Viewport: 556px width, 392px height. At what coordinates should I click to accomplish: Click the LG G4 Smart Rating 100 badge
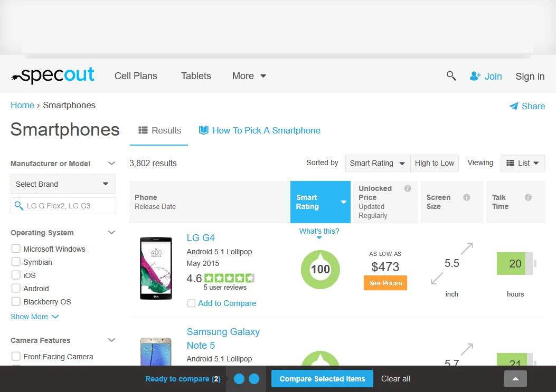pyautogui.click(x=320, y=270)
